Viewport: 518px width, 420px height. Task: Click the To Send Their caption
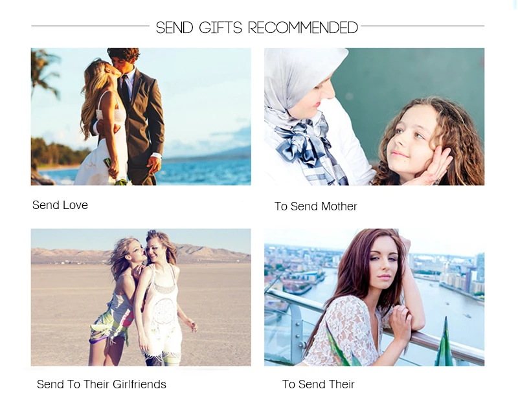319,384
